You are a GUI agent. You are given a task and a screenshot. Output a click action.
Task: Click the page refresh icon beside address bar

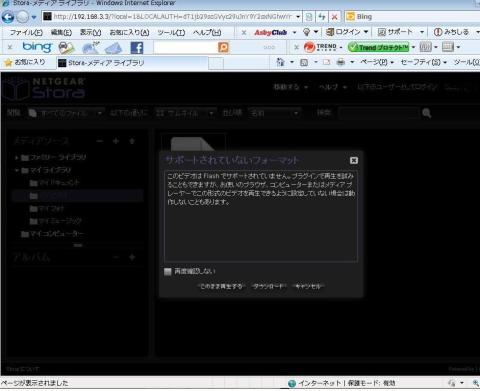pos(321,16)
